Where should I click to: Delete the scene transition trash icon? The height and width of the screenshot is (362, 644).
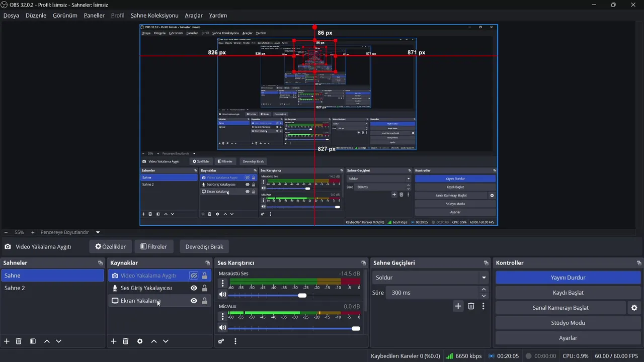coord(471,306)
